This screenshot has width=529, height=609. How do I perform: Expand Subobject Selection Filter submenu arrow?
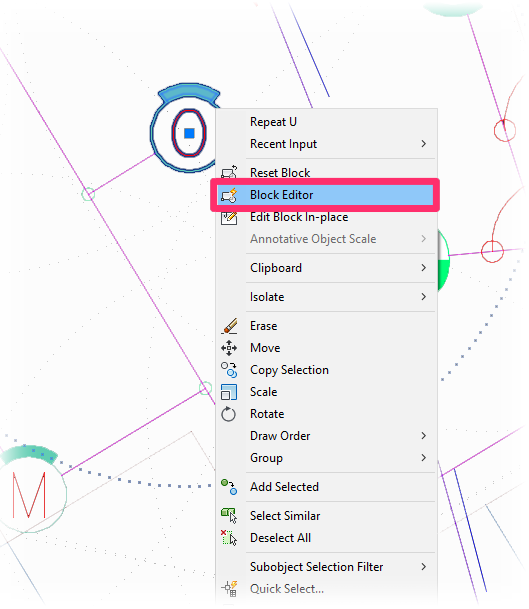point(424,567)
